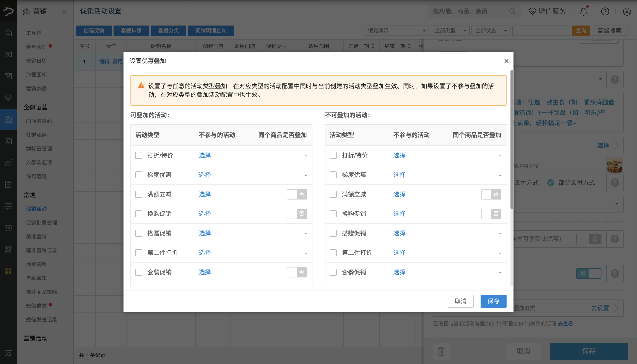
Task: Check 梯度优惠 in stackable activities
Action: (x=139, y=175)
